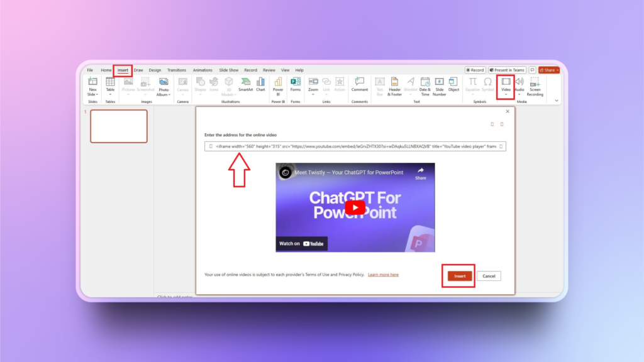
Task: Open the Animations tab
Action: [203, 70]
